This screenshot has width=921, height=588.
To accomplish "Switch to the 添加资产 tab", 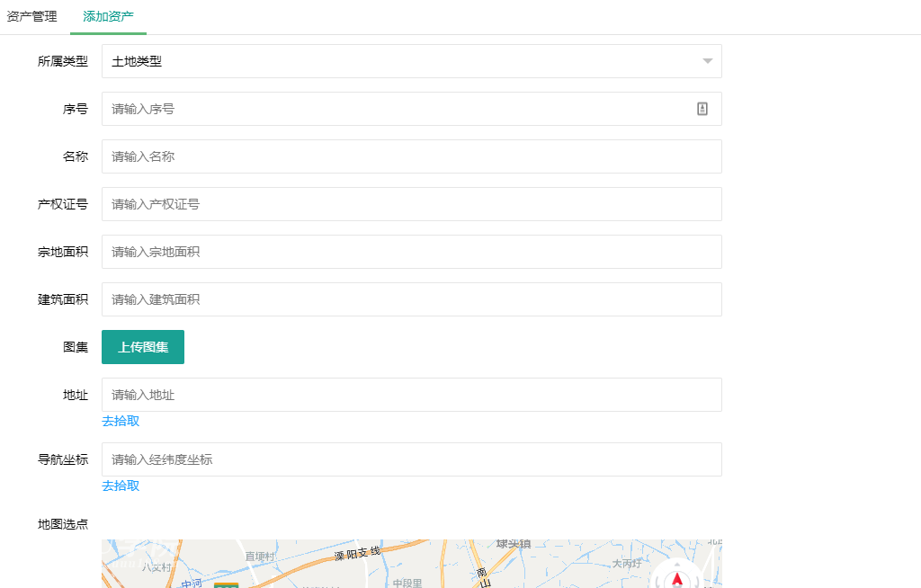I will tap(107, 14).
